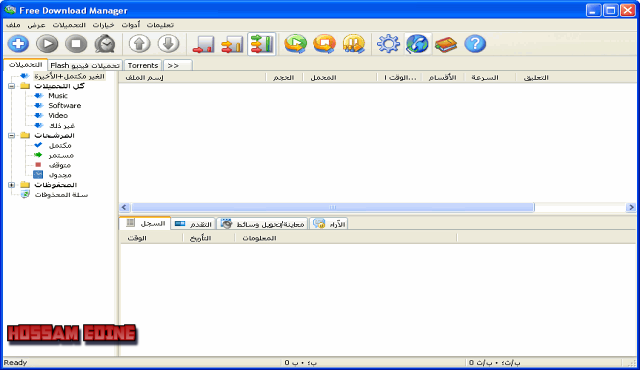This screenshot has height=370, width=640.
Task: Click the الوقت log column header
Action: (x=151, y=238)
